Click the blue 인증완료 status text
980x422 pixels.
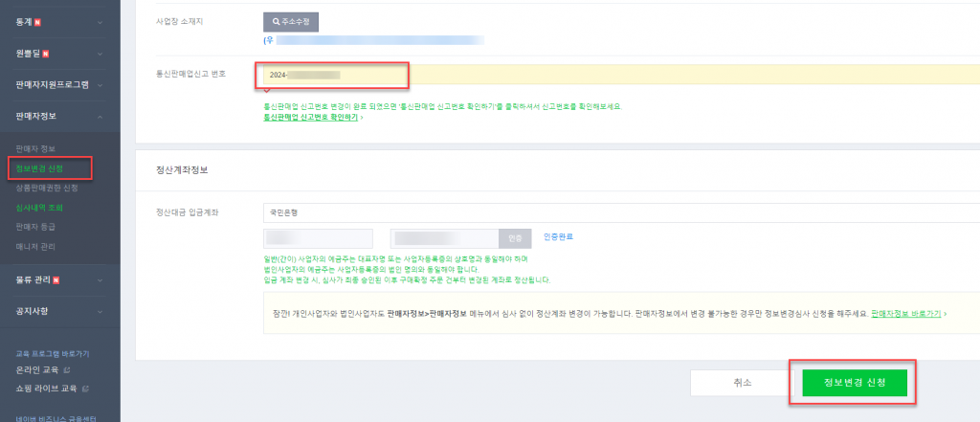coord(558,236)
